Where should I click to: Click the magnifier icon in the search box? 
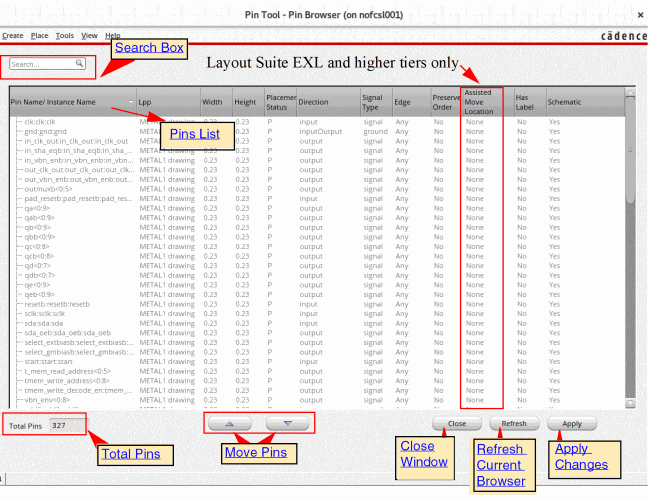tap(79, 63)
